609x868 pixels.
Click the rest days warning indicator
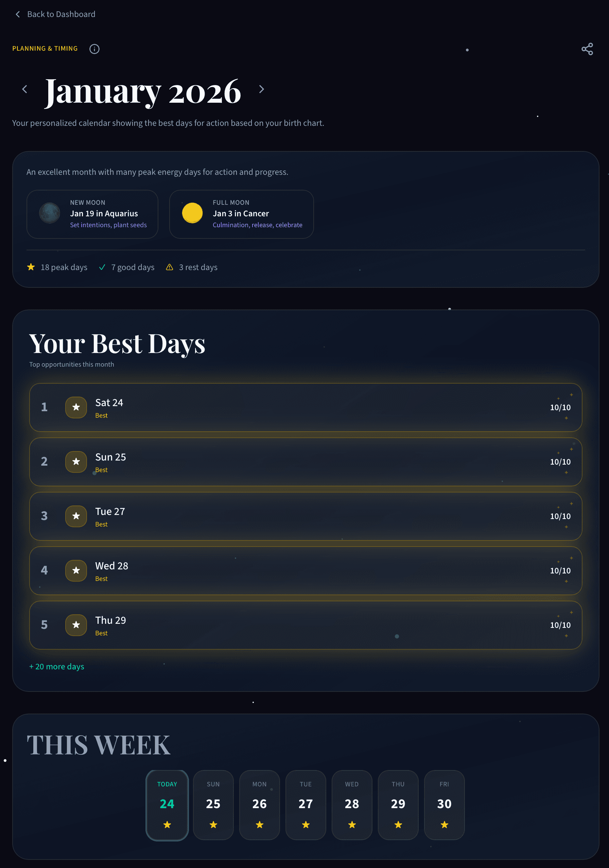point(169,267)
